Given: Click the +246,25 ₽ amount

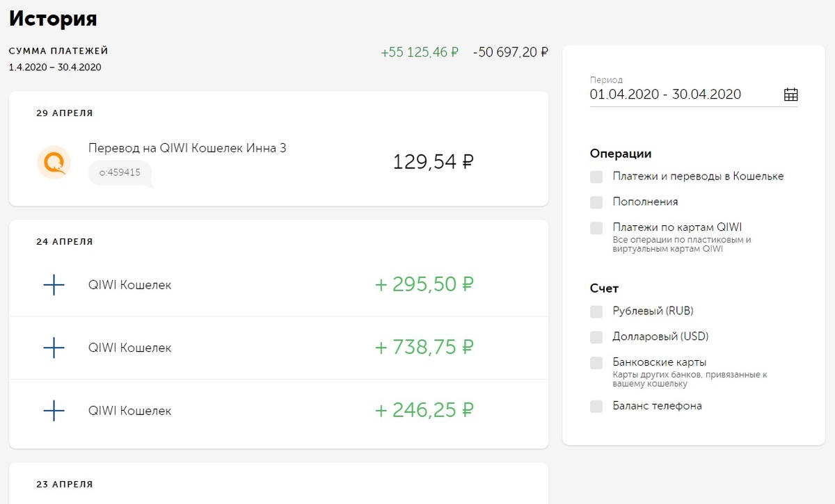Looking at the screenshot, I should 424,411.
